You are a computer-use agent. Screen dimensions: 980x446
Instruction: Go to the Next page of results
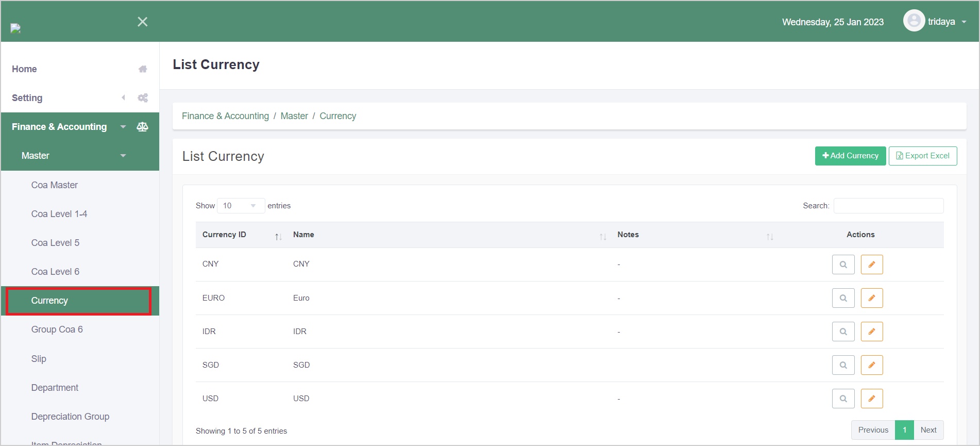928,430
